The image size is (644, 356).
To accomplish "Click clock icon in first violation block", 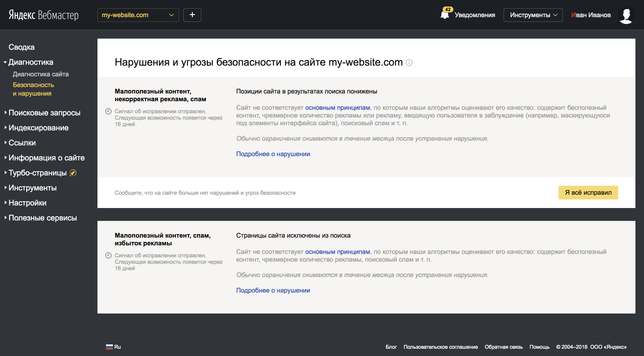I will (108, 112).
